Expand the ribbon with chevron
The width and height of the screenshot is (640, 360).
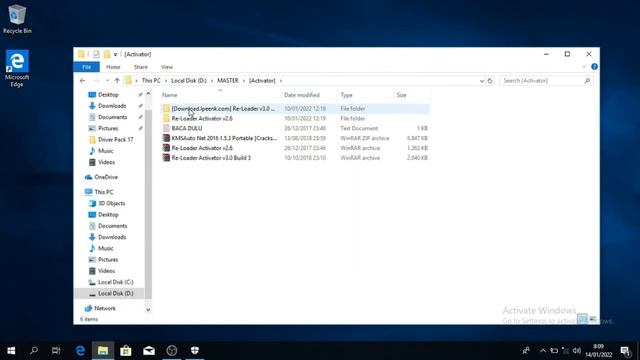(584, 67)
